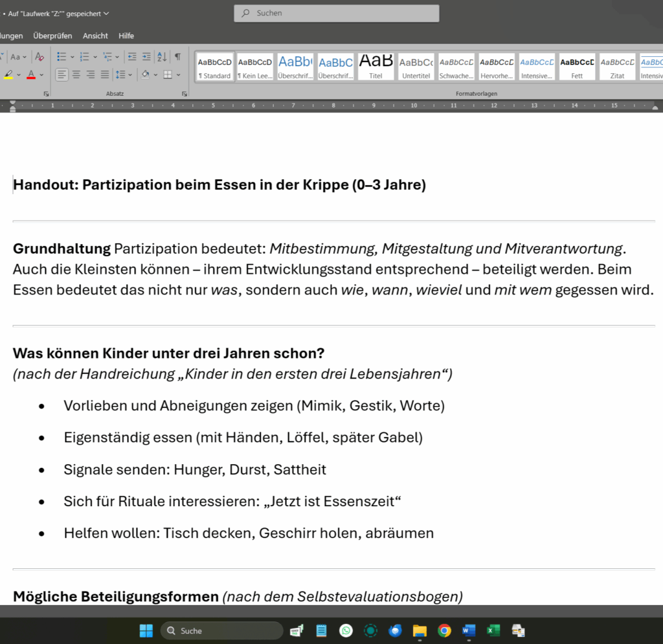This screenshot has width=663, height=644.
Task: Expand font color dropdown arrow
Action: coord(41,75)
